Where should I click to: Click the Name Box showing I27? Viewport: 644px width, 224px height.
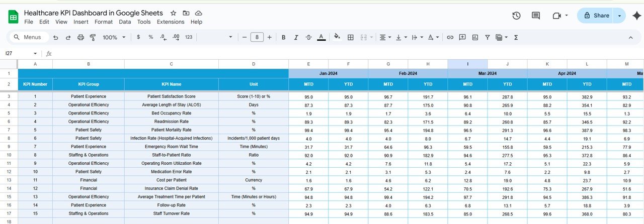tap(17, 53)
